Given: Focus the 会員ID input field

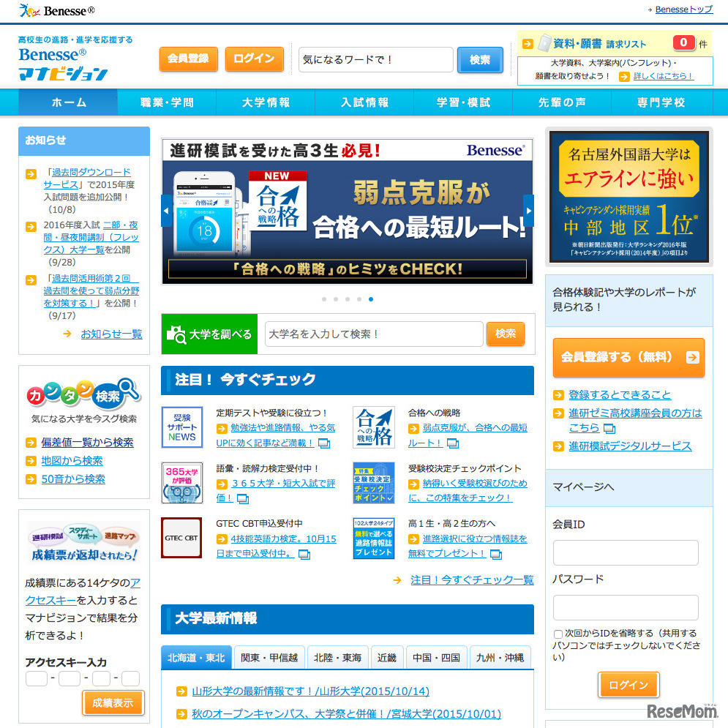Looking at the screenshot, I should tap(626, 552).
